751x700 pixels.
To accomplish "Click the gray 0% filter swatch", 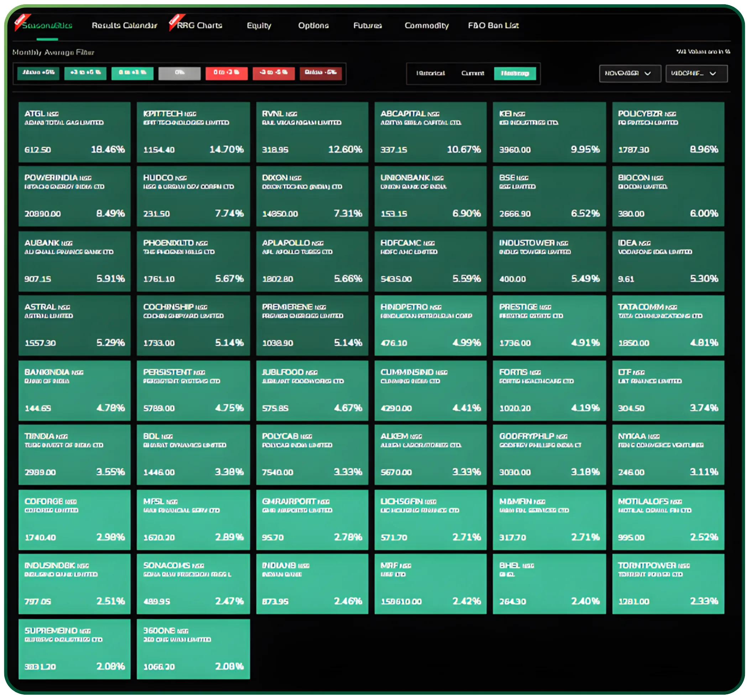I will pyautogui.click(x=179, y=73).
